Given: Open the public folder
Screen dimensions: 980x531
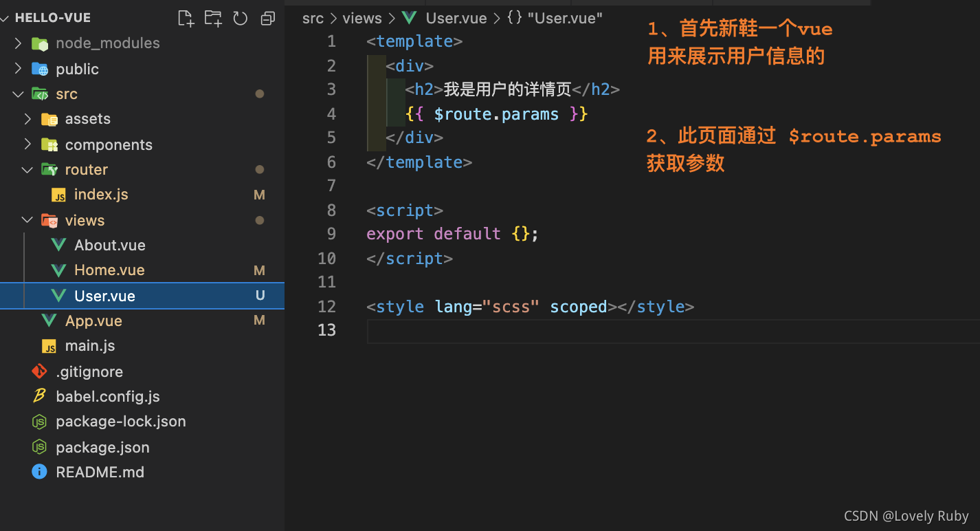Looking at the screenshot, I should (78, 69).
